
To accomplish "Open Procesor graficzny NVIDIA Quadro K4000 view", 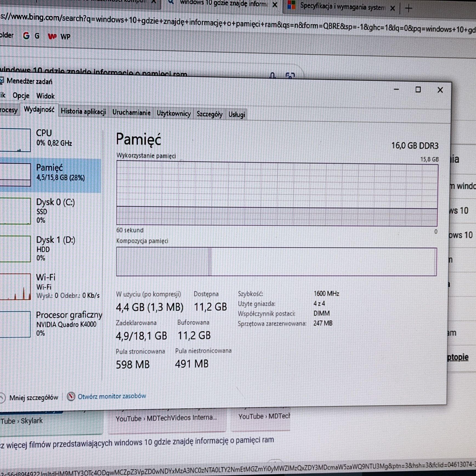I will point(51,324).
